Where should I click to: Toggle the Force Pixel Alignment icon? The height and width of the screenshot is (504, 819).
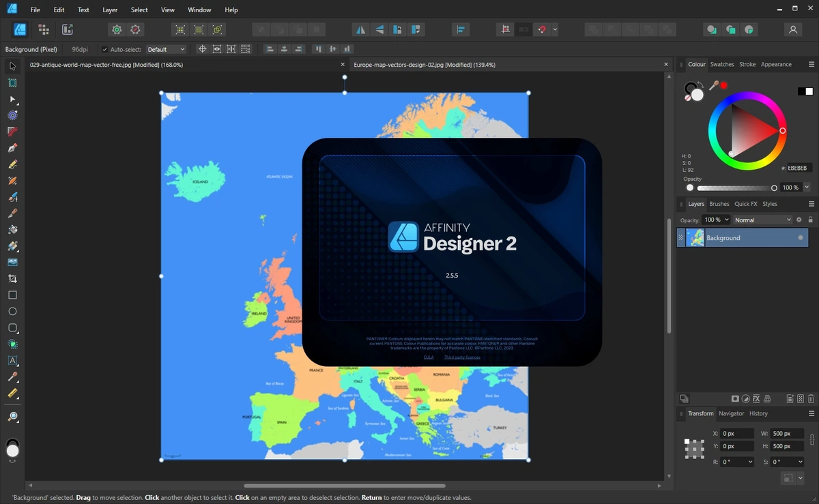point(505,29)
